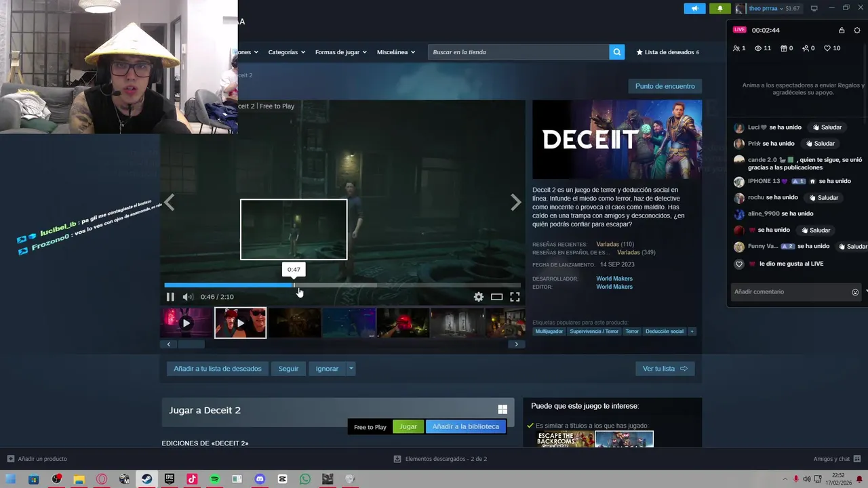The height and width of the screenshot is (488, 868).
Task: Open Elementos descargados status
Action: (x=441, y=459)
